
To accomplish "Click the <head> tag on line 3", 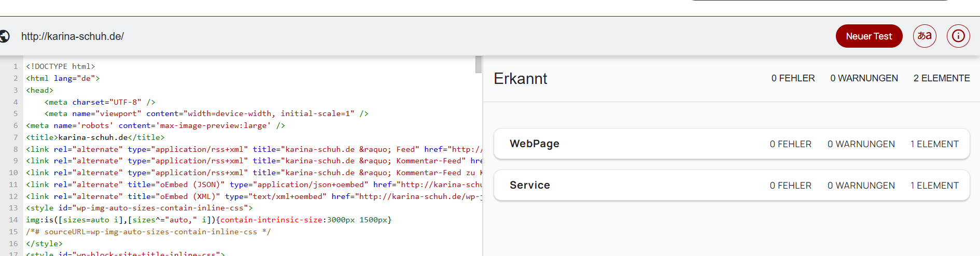I will (40, 90).
